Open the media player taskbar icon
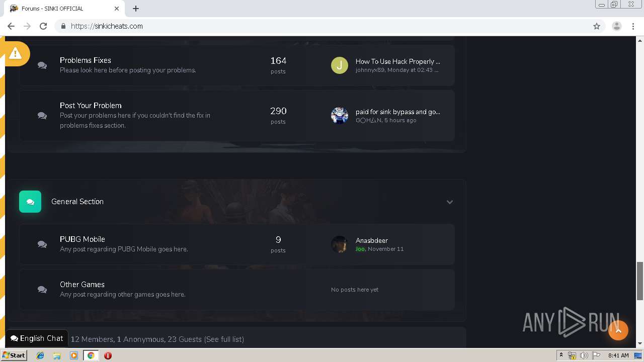The width and height of the screenshot is (644, 362). (74, 355)
